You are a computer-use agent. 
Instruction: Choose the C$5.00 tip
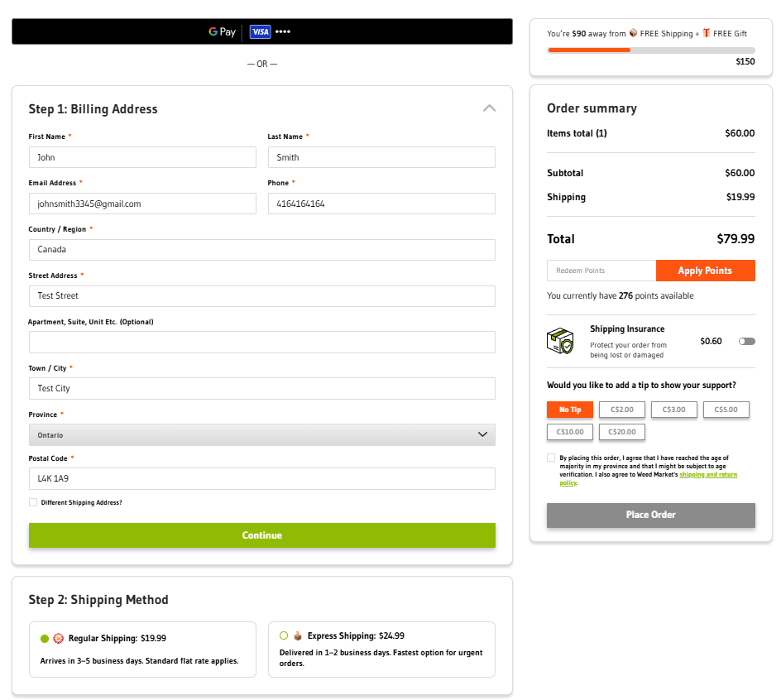(726, 410)
